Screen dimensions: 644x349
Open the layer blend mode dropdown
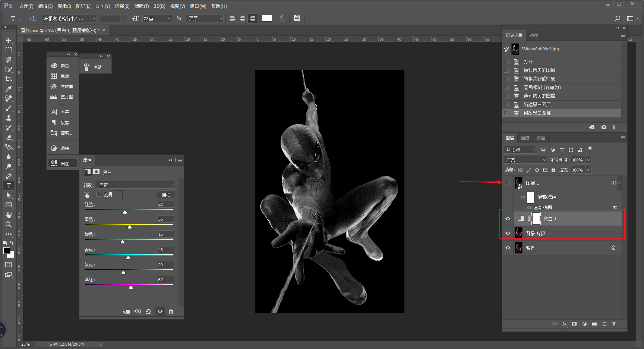(x=525, y=160)
